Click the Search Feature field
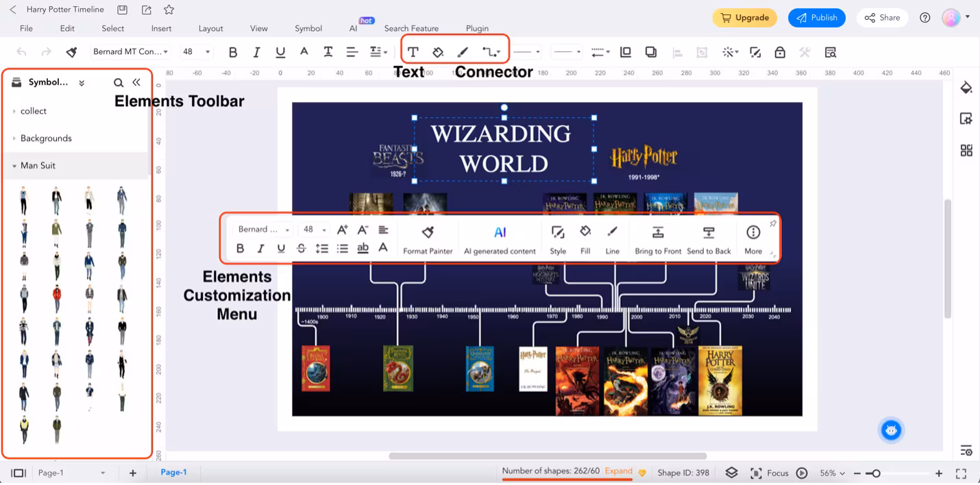 [411, 28]
